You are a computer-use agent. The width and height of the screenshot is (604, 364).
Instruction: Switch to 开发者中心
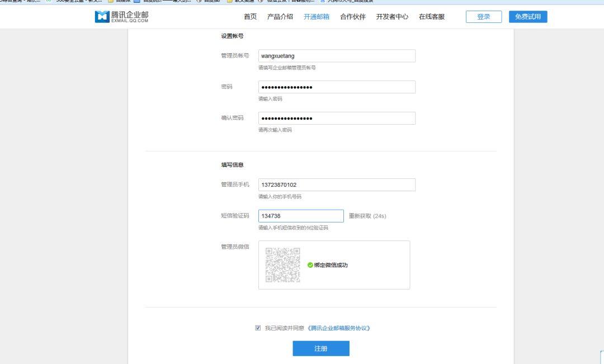(x=391, y=17)
